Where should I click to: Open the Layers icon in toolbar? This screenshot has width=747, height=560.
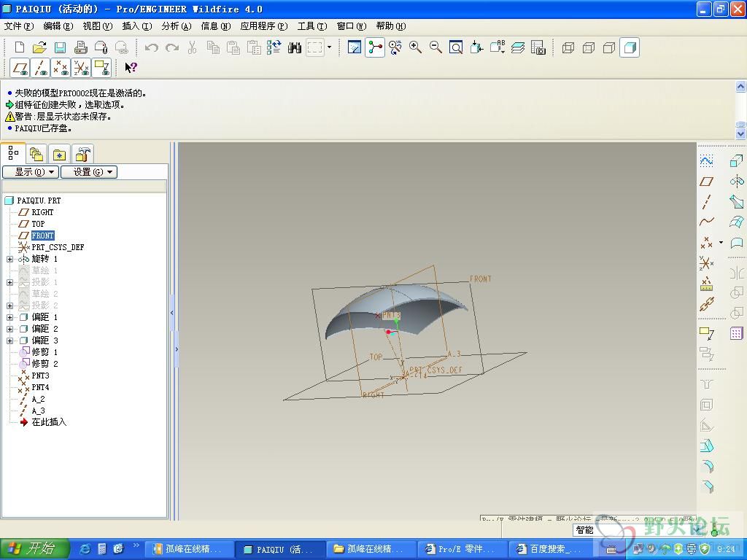pyautogui.click(x=517, y=47)
